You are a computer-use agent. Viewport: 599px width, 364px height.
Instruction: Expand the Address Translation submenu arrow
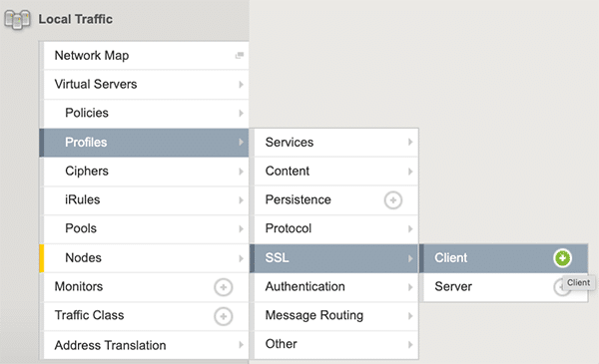point(241,345)
